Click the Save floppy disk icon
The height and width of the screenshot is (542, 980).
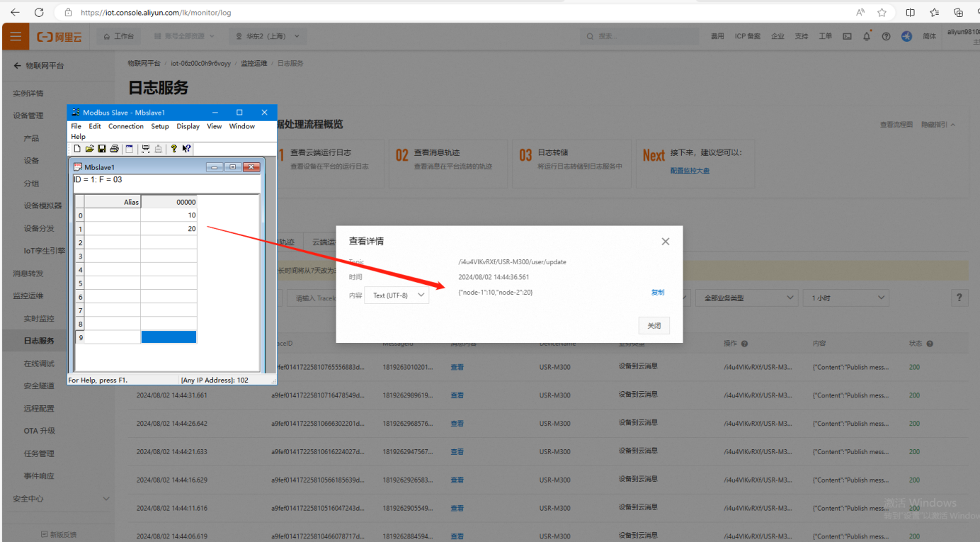tap(101, 149)
